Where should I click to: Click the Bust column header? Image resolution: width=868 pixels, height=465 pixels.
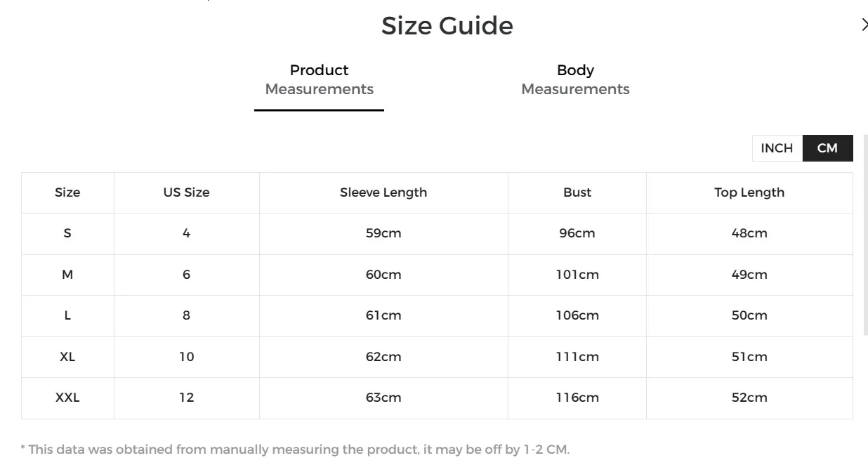[x=577, y=192]
